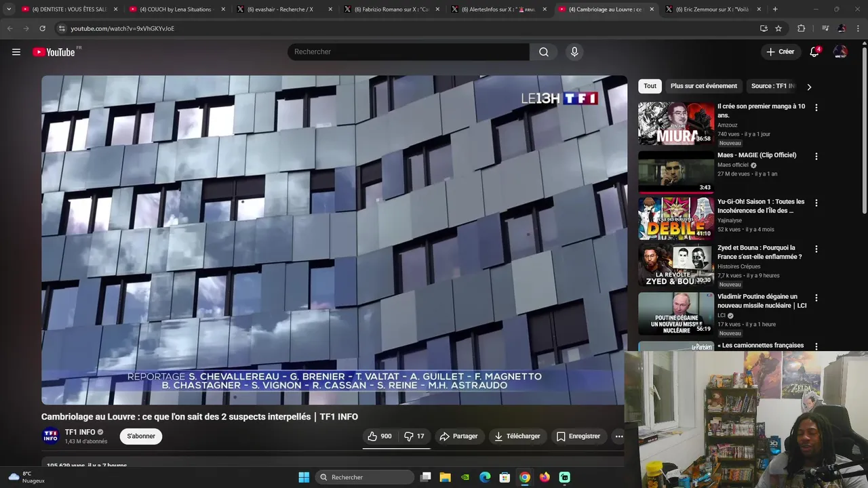Open Maes - MAGIE clip thumbnail
The height and width of the screenshot is (488, 868).
tap(675, 172)
